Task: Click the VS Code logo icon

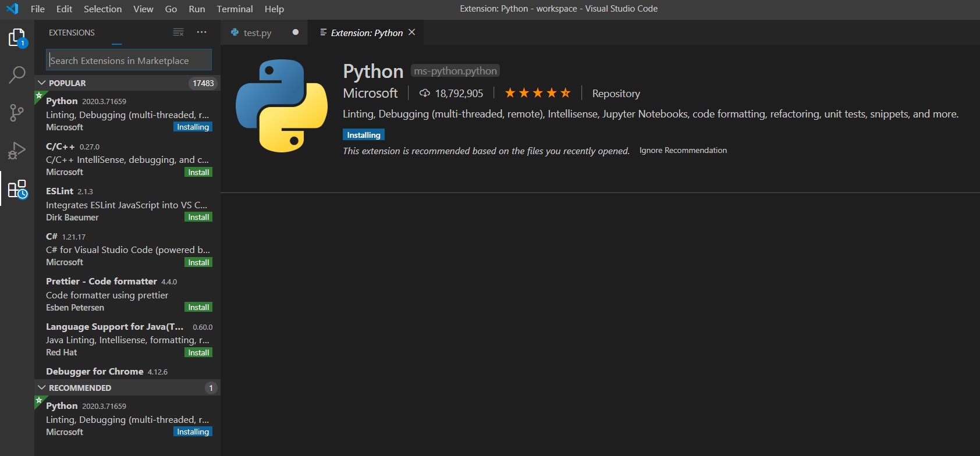Action: click(x=12, y=9)
